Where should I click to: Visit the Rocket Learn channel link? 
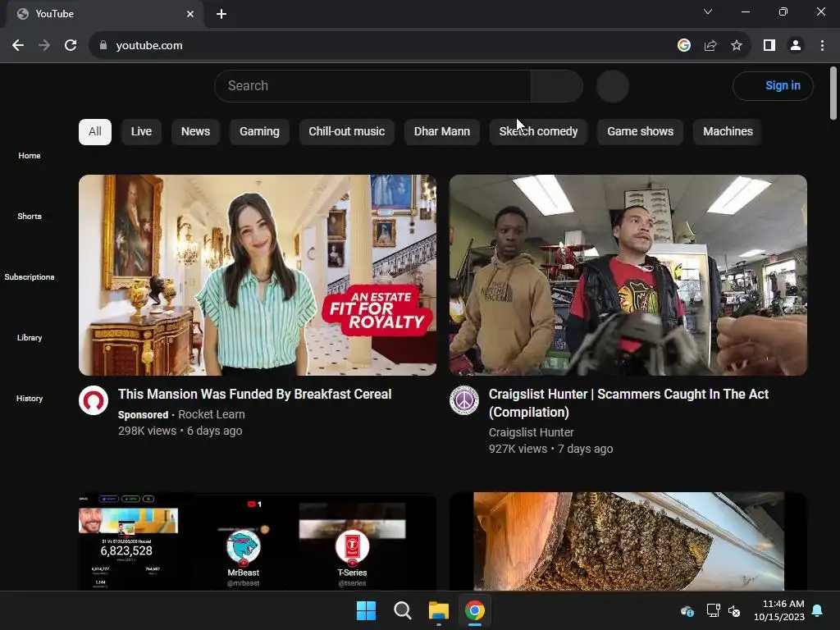tap(212, 414)
